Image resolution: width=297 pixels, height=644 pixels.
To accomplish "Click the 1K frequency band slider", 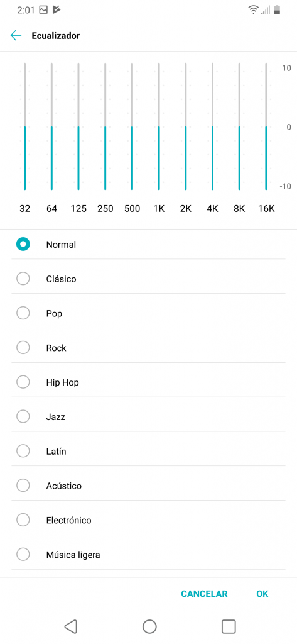I will [x=159, y=126].
